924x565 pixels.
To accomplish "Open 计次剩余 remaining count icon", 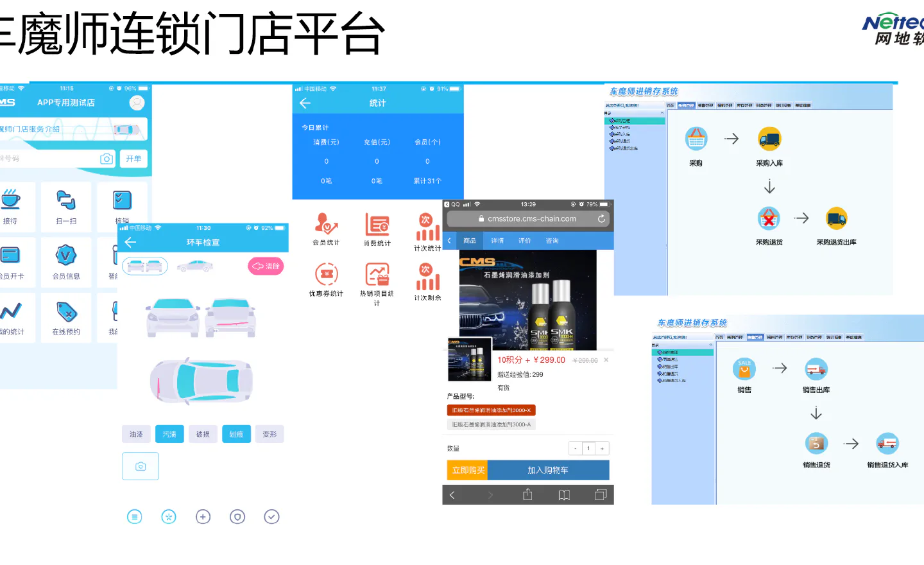I will pyautogui.click(x=427, y=277).
